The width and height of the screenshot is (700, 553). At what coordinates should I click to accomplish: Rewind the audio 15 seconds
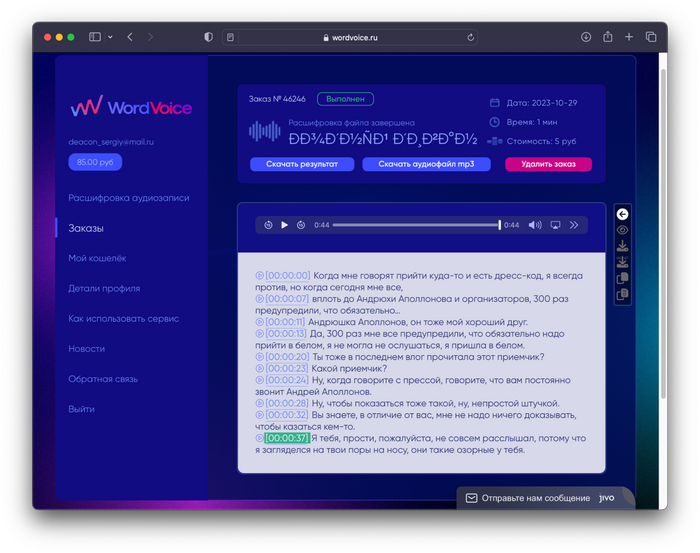tap(268, 225)
